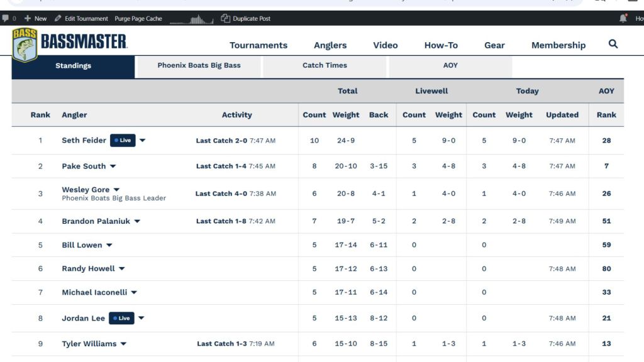Click the Live badge next to Jordan Lee
644x362 pixels.
tap(121, 318)
